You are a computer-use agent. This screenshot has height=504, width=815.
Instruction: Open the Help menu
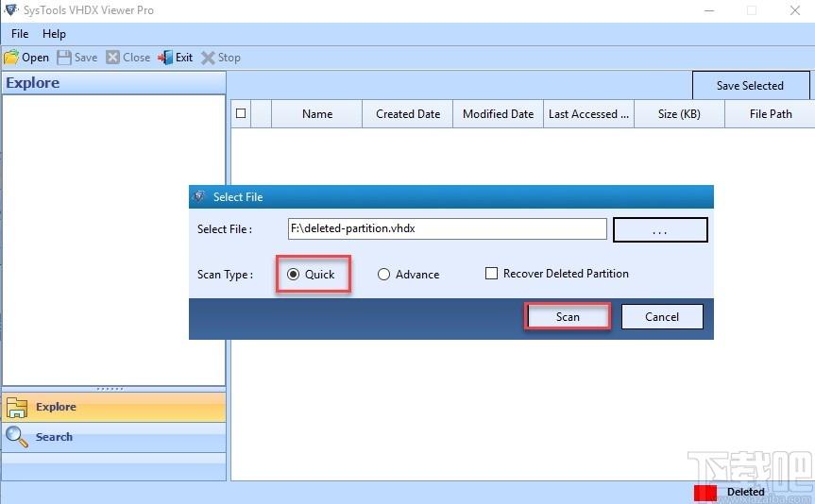[54, 34]
